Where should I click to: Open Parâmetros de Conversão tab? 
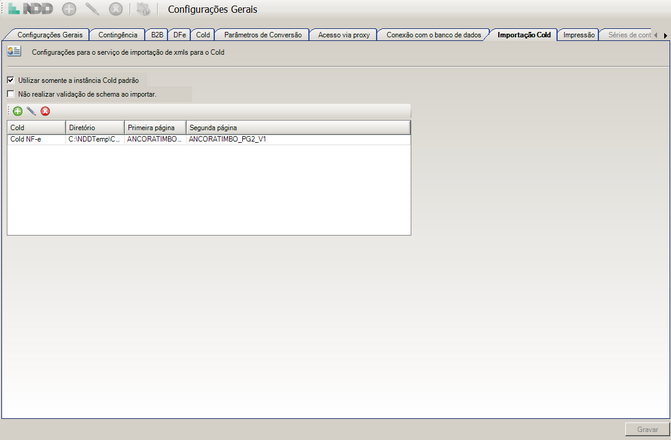pyautogui.click(x=263, y=35)
